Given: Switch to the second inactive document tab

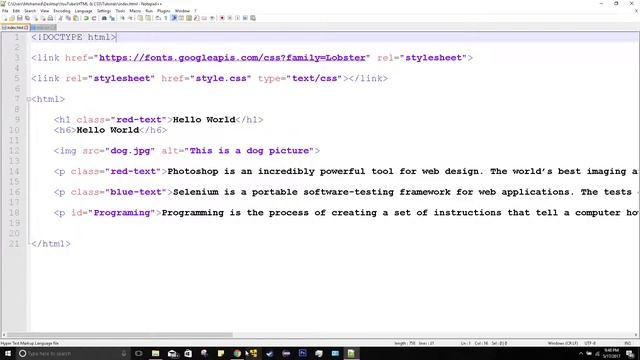Looking at the screenshot, I should 43,27.
